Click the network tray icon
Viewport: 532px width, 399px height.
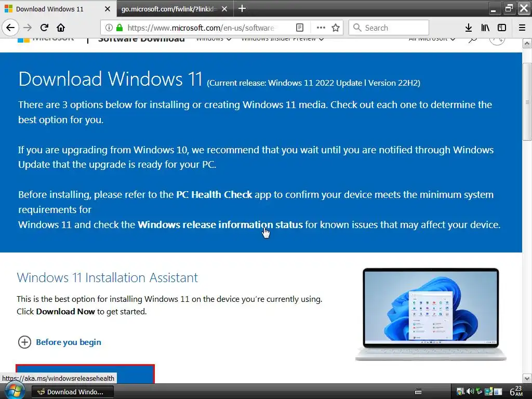488,392
